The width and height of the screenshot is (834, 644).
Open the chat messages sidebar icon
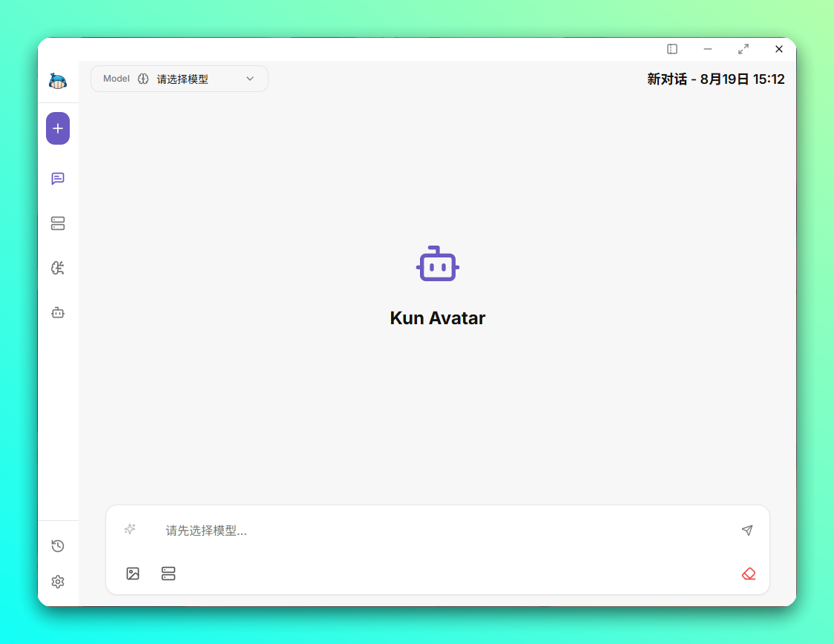[58, 179]
